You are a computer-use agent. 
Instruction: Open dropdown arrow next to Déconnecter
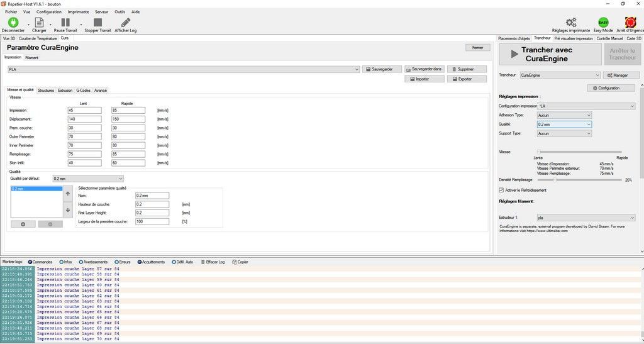pyautogui.click(x=28, y=25)
